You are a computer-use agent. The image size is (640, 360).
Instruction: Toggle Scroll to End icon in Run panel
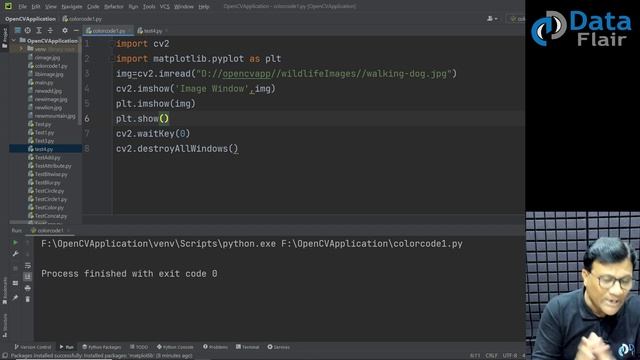[x=27, y=277]
